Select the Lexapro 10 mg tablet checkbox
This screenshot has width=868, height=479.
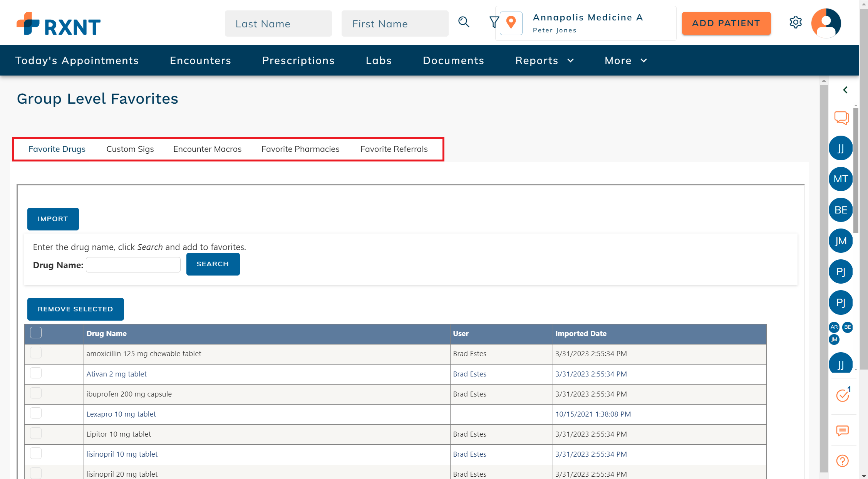pyautogui.click(x=36, y=413)
